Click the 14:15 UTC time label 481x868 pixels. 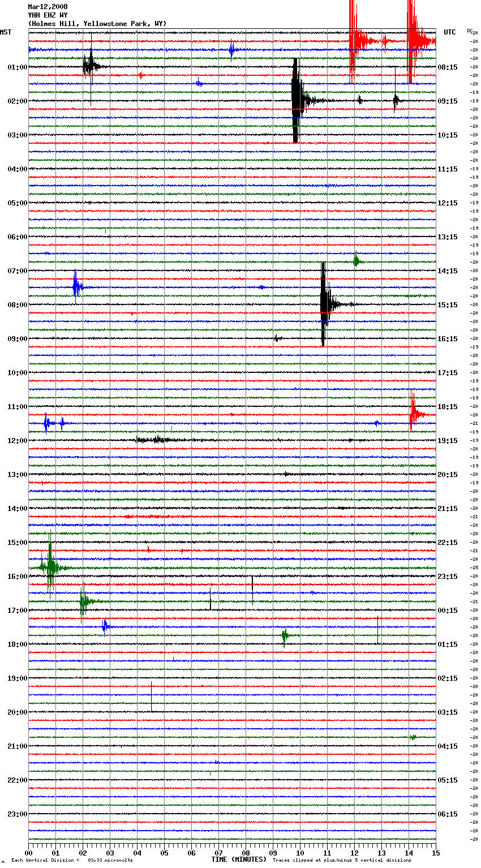coord(448,271)
